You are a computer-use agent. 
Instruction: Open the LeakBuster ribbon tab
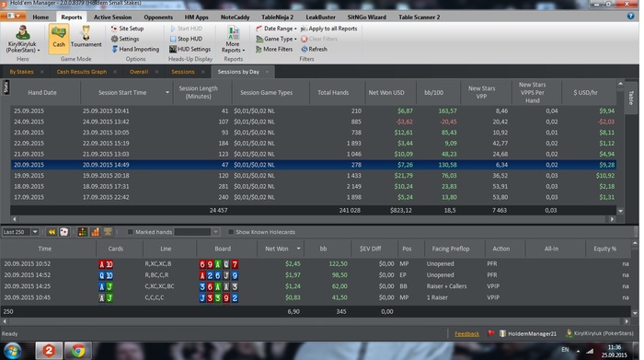[x=320, y=17]
